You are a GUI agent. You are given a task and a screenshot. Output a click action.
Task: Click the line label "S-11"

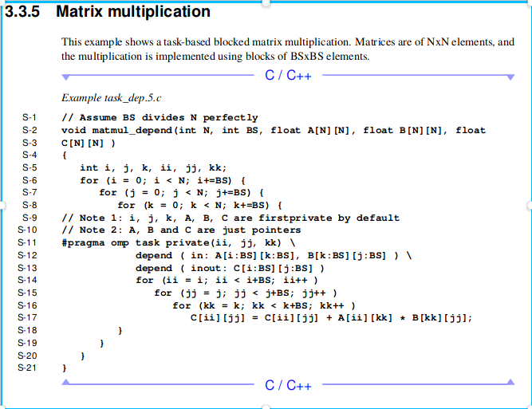(x=27, y=243)
